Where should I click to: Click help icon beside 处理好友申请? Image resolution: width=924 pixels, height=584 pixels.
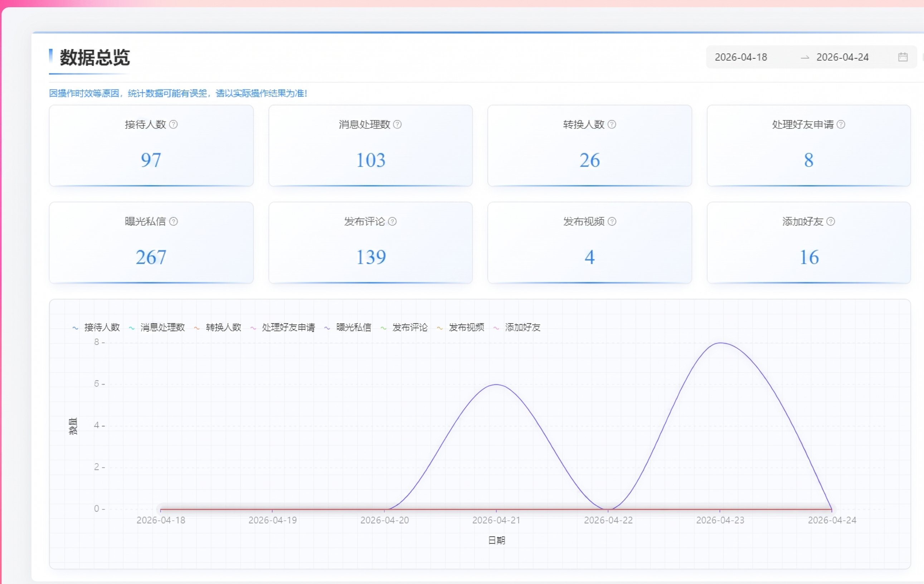click(841, 124)
